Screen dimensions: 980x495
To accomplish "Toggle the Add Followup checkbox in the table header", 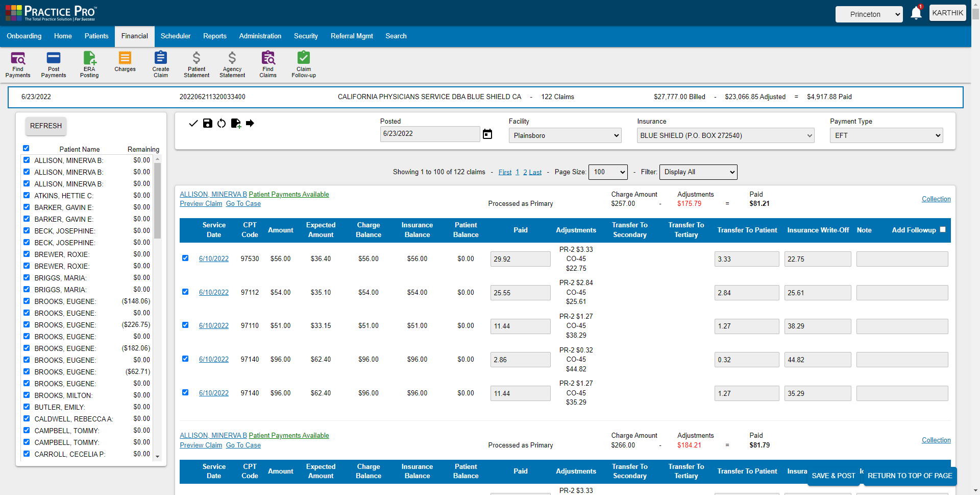I will point(942,229).
